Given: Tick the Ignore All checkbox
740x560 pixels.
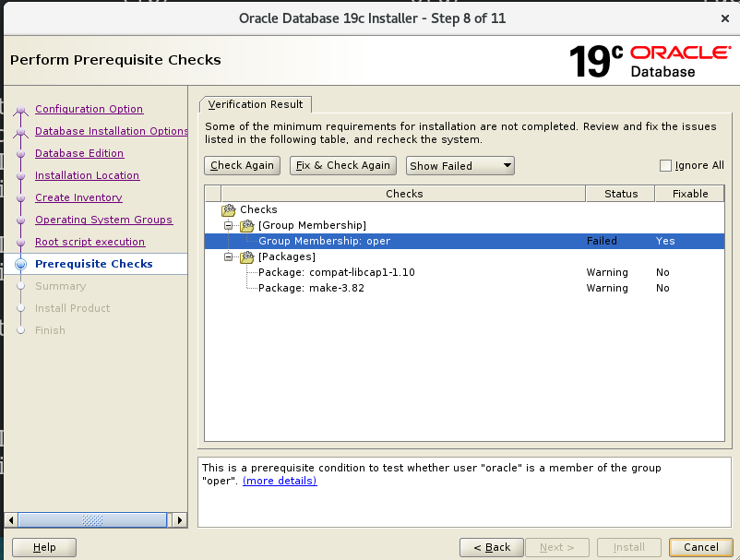Looking at the screenshot, I should pyautogui.click(x=665, y=165).
